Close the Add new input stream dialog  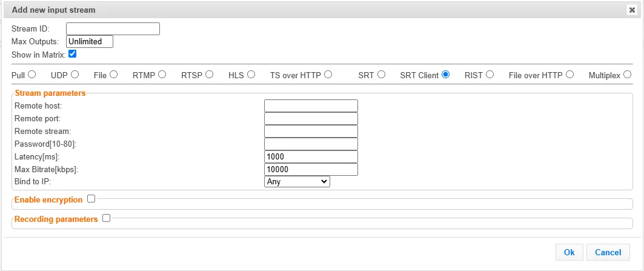(632, 10)
